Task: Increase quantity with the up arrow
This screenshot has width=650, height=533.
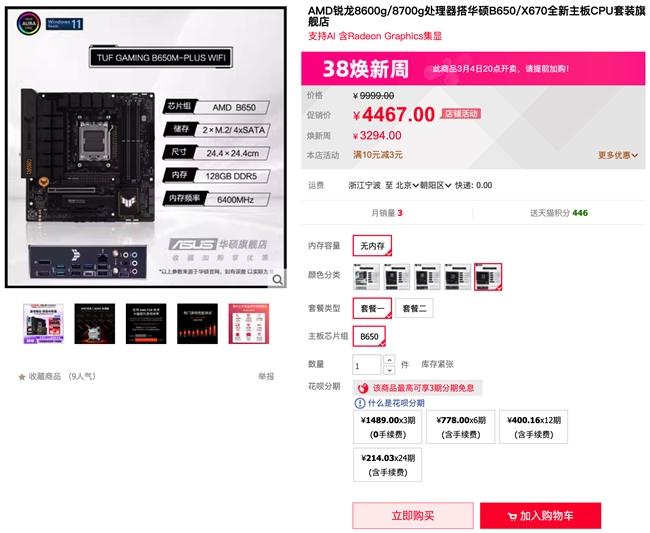Action: (x=389, y=359)
